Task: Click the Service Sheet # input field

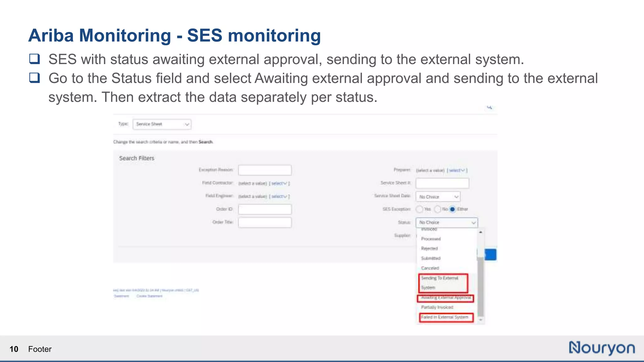Action: coord(442,183)
